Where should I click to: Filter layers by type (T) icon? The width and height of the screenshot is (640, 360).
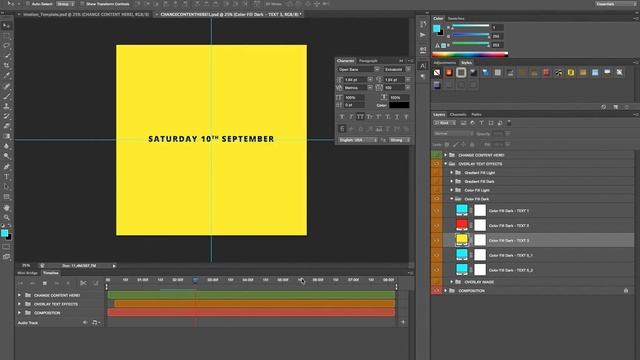coord(482,123)
